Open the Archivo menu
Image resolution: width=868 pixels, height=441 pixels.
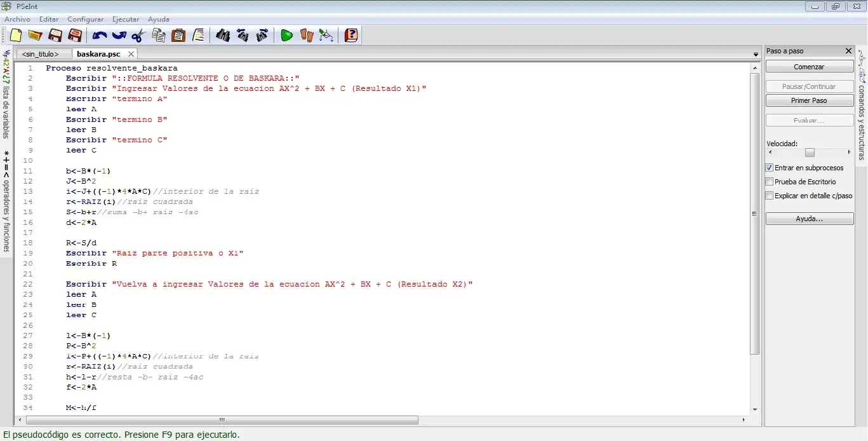coord(17,19)
